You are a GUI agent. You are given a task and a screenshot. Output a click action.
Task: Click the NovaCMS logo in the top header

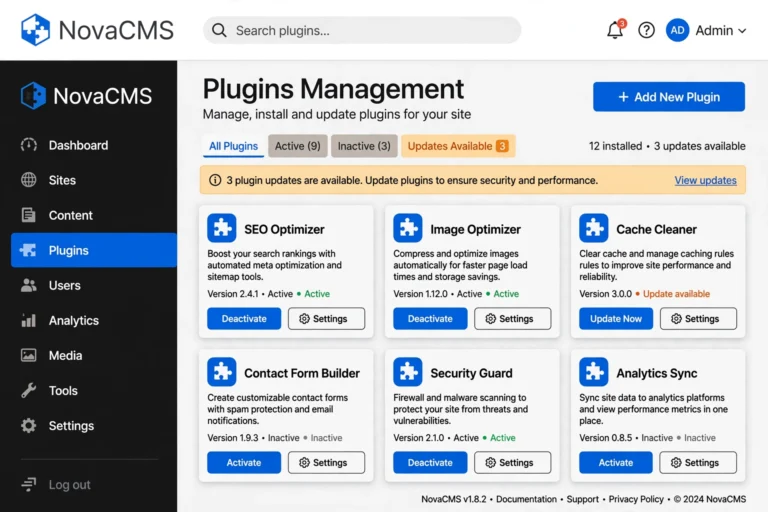pyautogui.click(x=97, y=30)
